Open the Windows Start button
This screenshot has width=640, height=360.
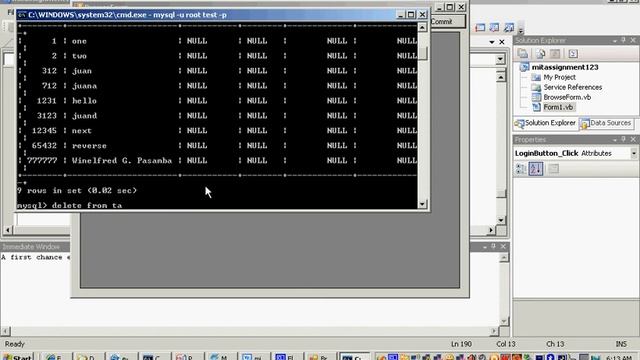point(17,357)
